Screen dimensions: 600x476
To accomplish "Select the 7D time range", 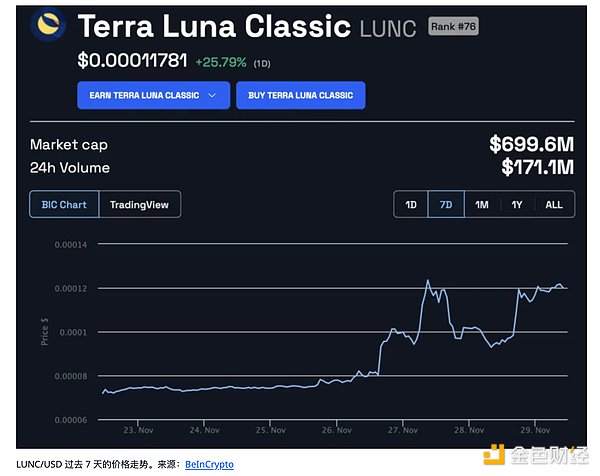I will (x=446, y=205).
